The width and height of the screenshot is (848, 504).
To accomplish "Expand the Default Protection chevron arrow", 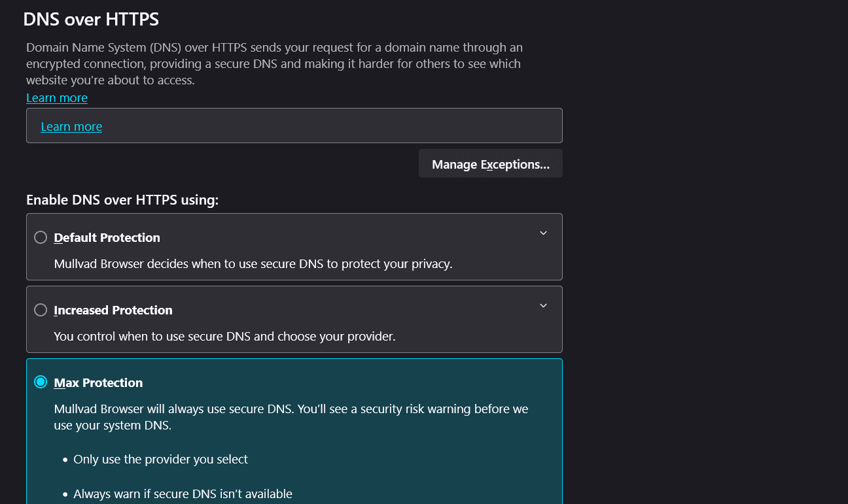I will click(543, 233).
